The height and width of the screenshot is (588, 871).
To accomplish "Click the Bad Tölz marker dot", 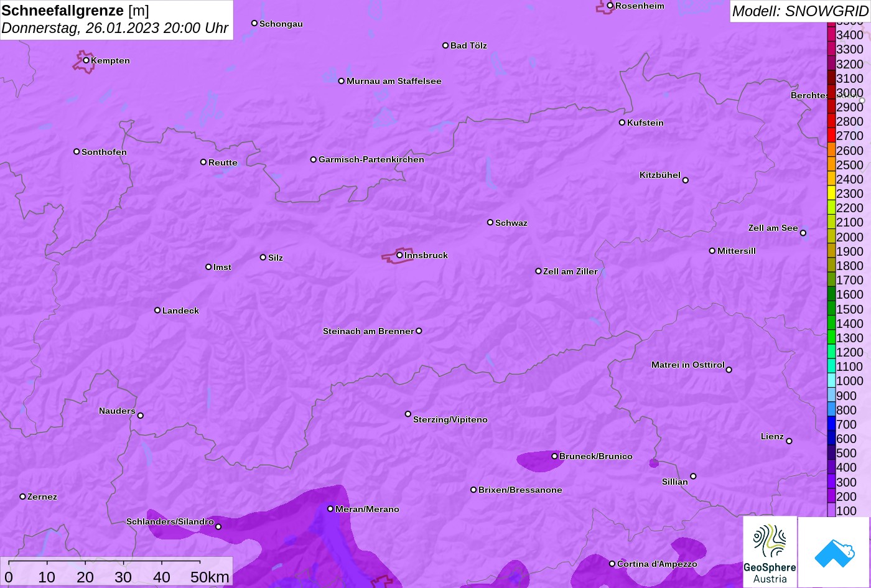I will pos(445,45).
